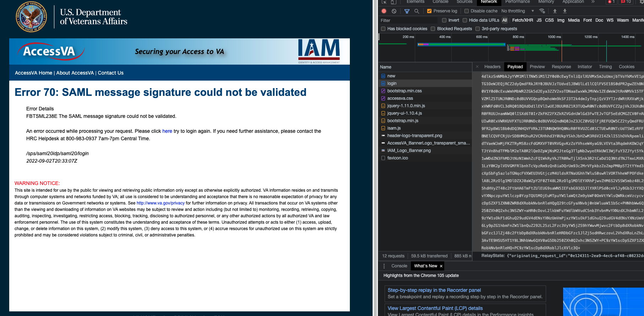This screenshot has height=316, width=644.
Task: Export HAR file download arrow
Action: [x=565, y=11]
